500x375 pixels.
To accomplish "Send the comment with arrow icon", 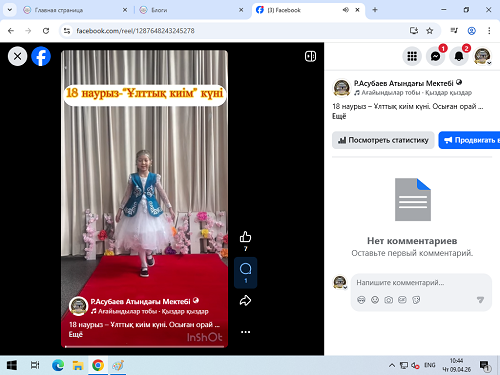I will click(x=480, y=300).
